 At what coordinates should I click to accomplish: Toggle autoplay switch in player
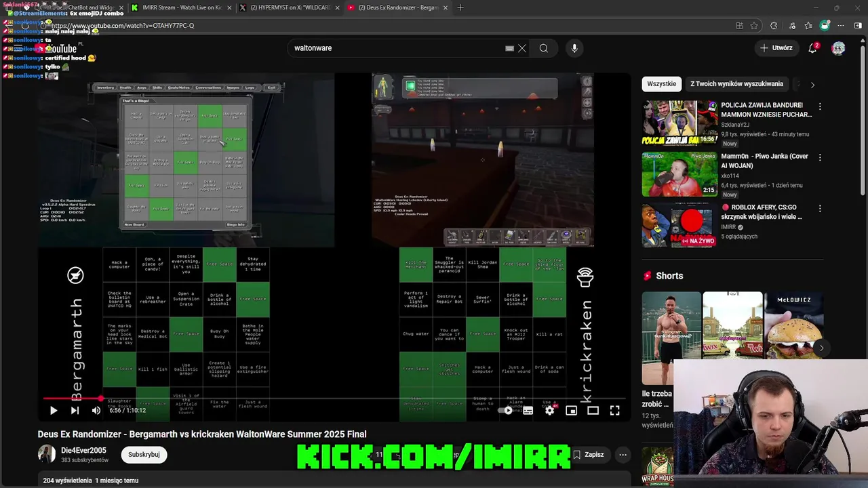point(506,410)
